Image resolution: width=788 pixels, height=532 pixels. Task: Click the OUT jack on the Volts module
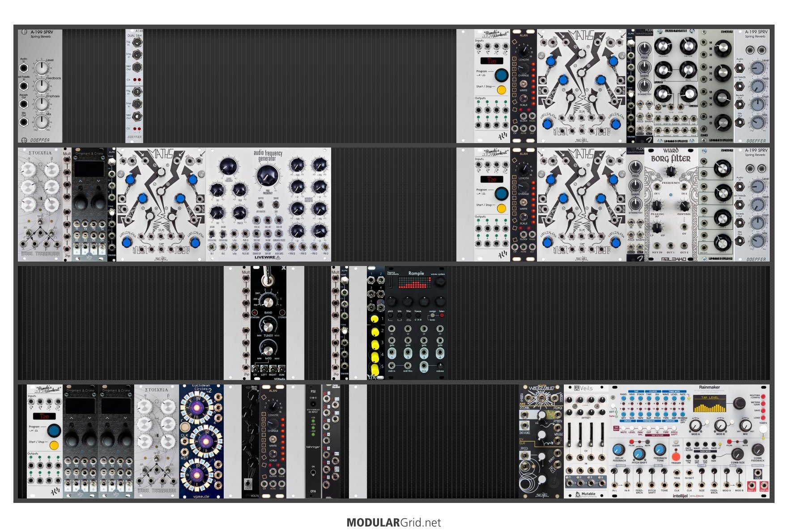point(248,483)
